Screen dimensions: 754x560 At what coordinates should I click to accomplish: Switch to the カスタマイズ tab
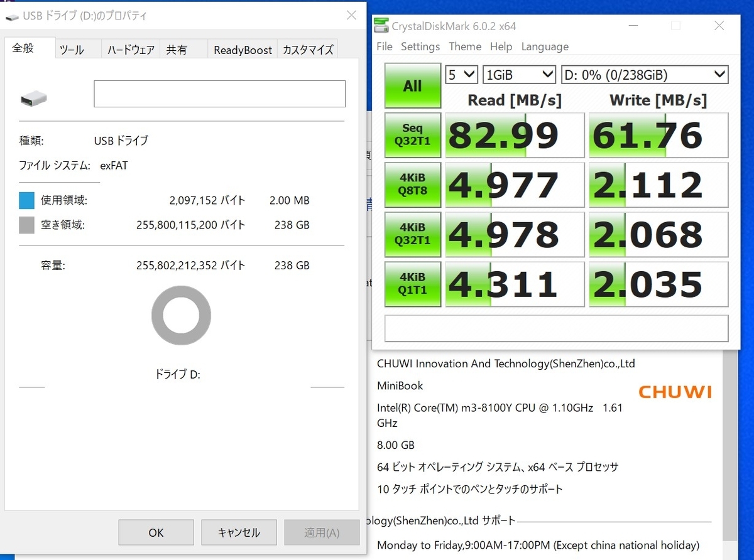pyautogui.click(x=308, y=50)
